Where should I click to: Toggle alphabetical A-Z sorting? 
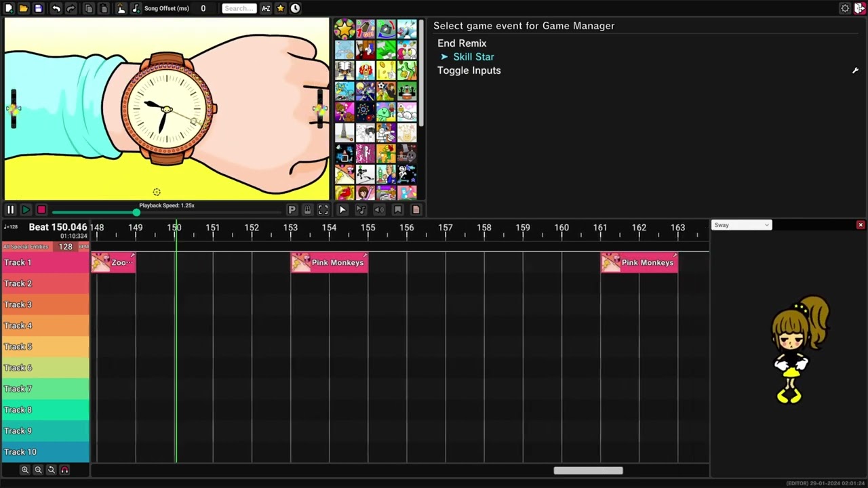pyautogui.click(x=266, y=8)
